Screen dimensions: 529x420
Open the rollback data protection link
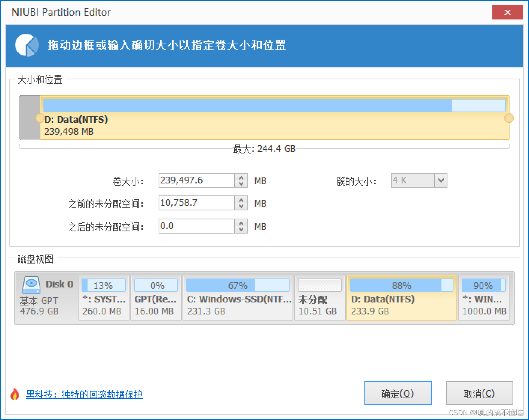pyautogui.click(x=84, y=394)
